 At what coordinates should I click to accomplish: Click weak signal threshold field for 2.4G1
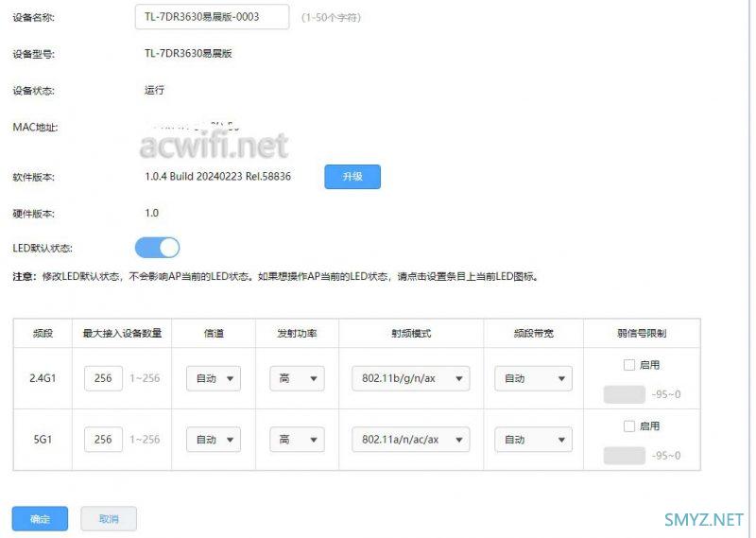click(x=624, y=394)
